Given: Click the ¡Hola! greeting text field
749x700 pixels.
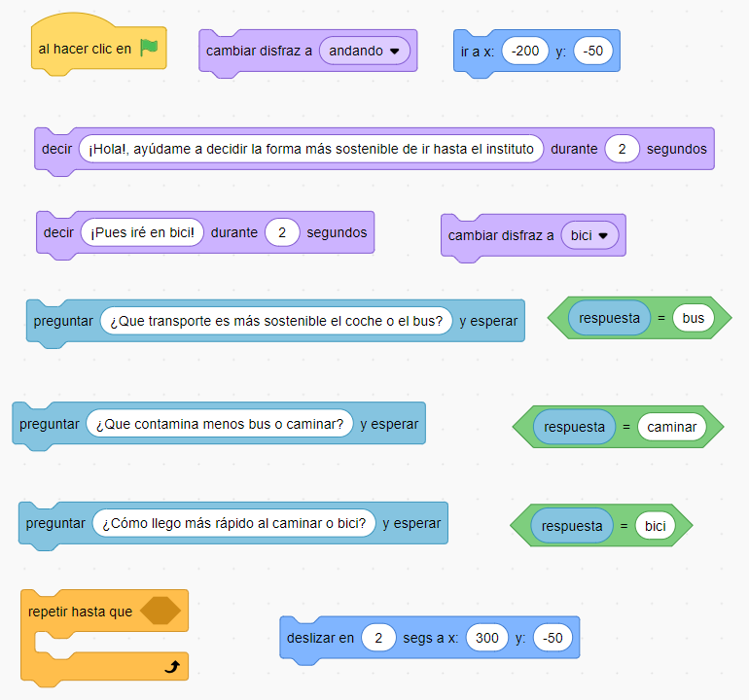Looking at the screenshot, I should [x=311, y=149].
